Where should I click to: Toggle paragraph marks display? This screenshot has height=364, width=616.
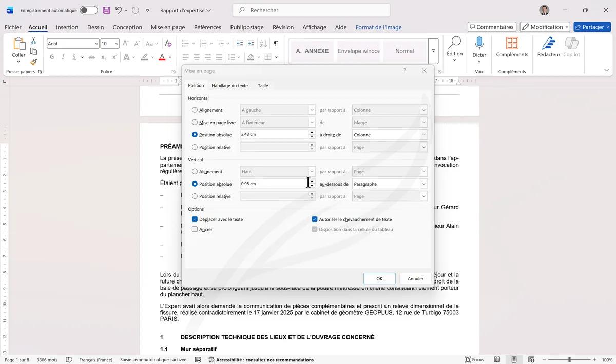click(276, 43)
